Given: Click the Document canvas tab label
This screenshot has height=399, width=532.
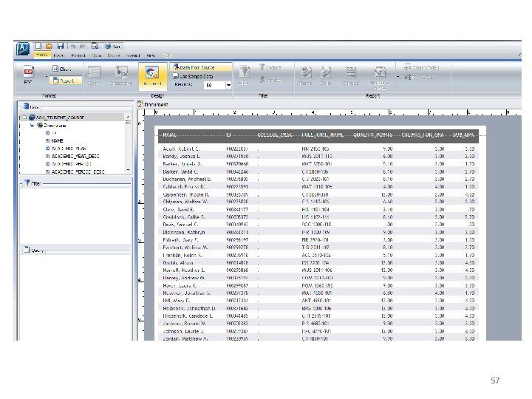Looking at the screenshot, I should 156,104.
